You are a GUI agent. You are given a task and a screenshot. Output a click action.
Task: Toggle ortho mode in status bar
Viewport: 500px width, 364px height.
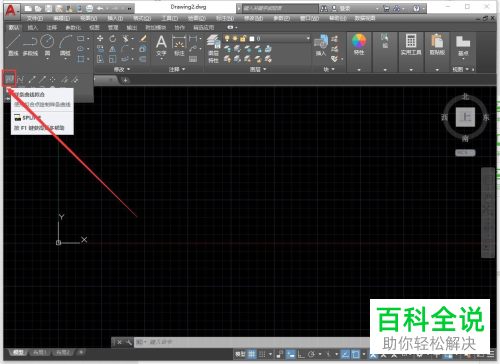(x=301, y=354)
